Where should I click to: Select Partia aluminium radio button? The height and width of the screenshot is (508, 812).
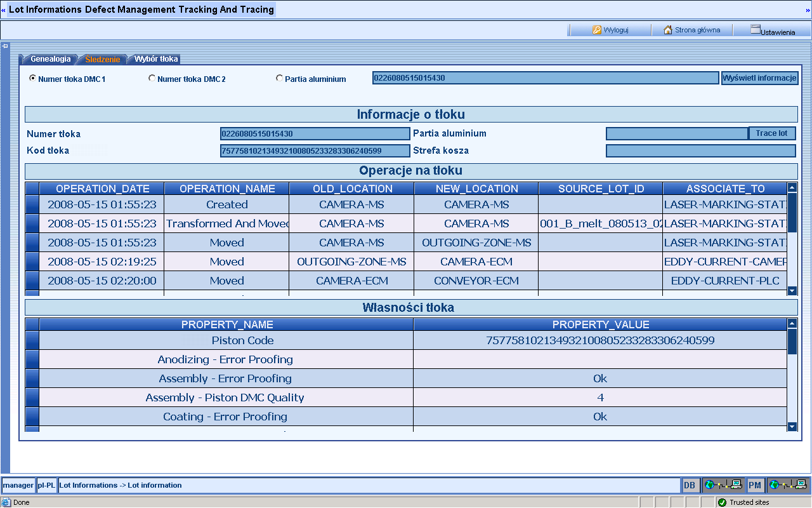279,78
